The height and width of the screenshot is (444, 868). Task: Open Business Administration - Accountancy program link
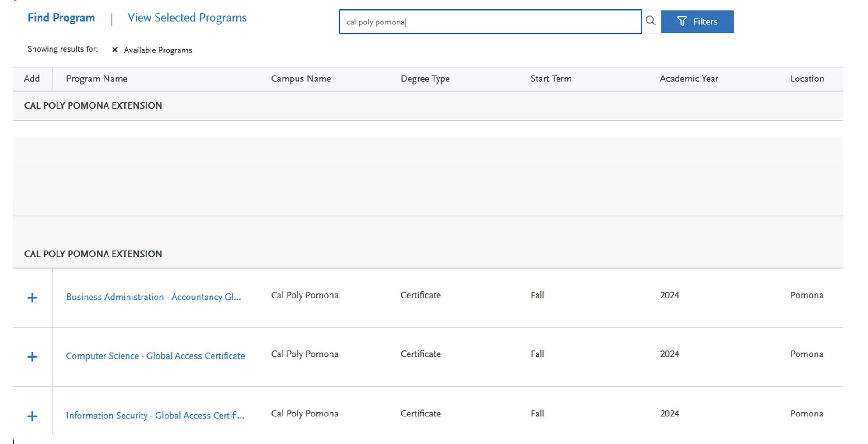click(153, 297)
